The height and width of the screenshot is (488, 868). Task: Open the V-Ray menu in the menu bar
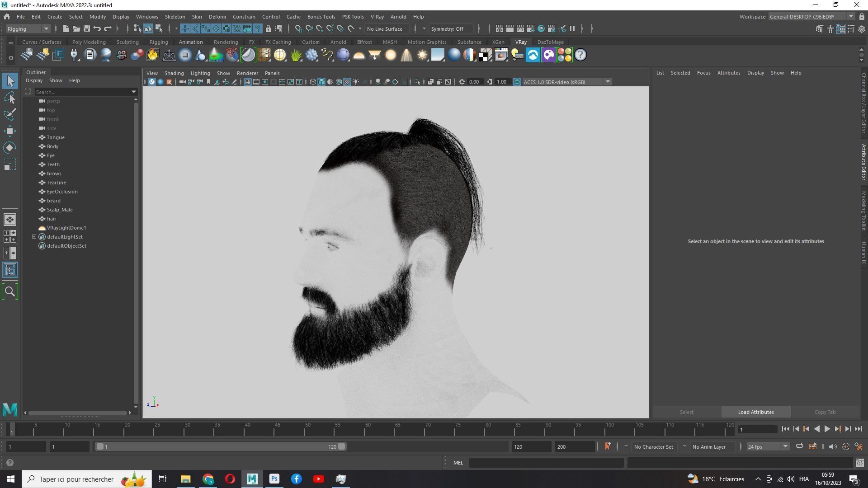[377, 17]
